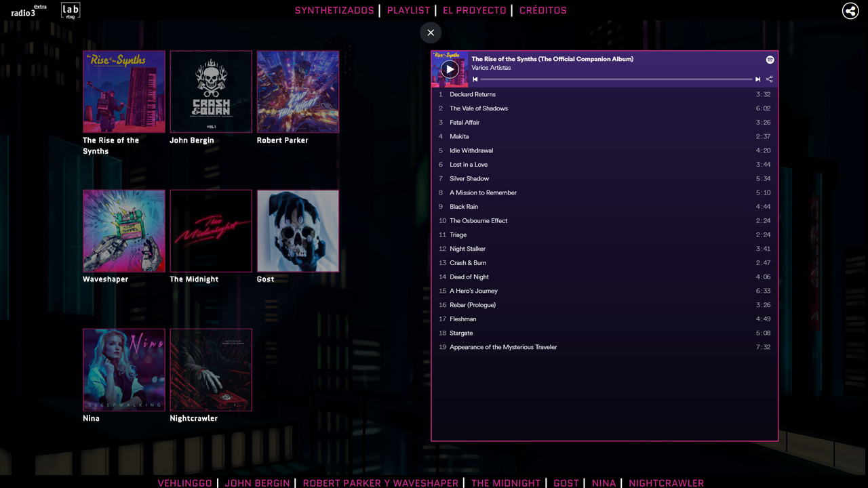Go to the JOHN BERGIN section link
The image size is (868, 488).
click(x=257, y=483)
